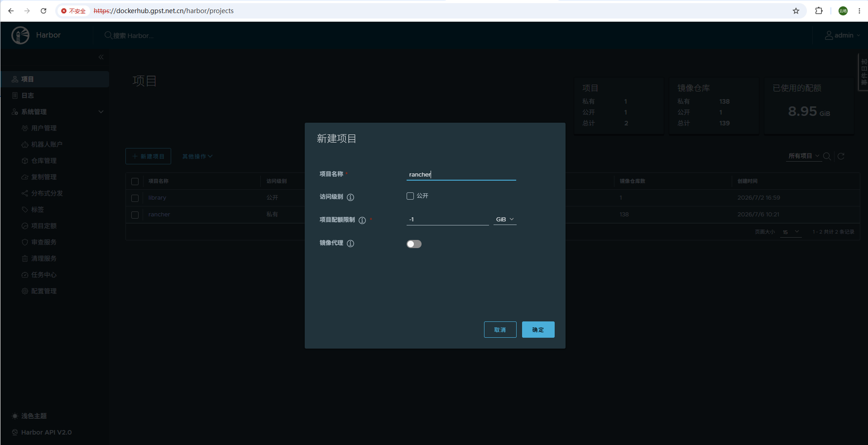Open the GiB unit dropdown
Image resolution: width=868 pixels, height=445 pixels.
[505, 220]
